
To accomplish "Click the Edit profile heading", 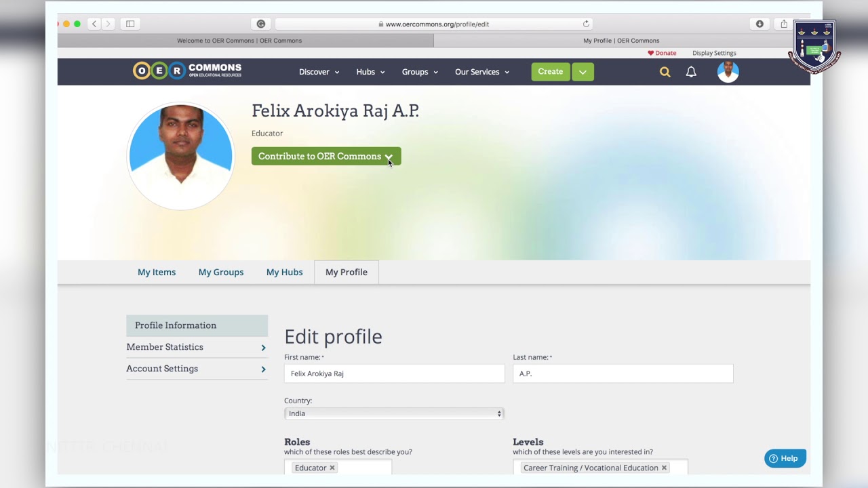I will point(333,337).
